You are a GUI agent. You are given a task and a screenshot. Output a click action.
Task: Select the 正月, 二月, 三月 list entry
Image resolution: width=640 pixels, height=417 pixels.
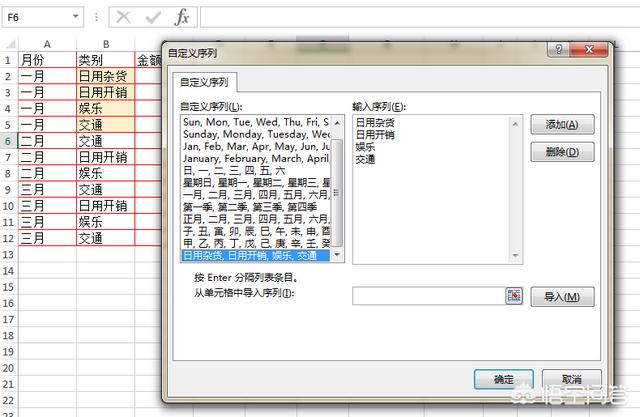pos(256,219)
